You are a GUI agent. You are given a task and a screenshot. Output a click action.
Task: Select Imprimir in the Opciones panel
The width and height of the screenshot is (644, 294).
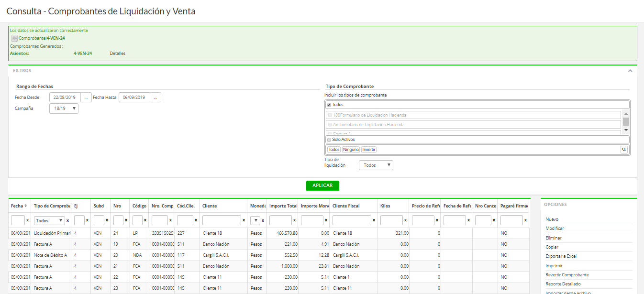(x=554, y=266)
